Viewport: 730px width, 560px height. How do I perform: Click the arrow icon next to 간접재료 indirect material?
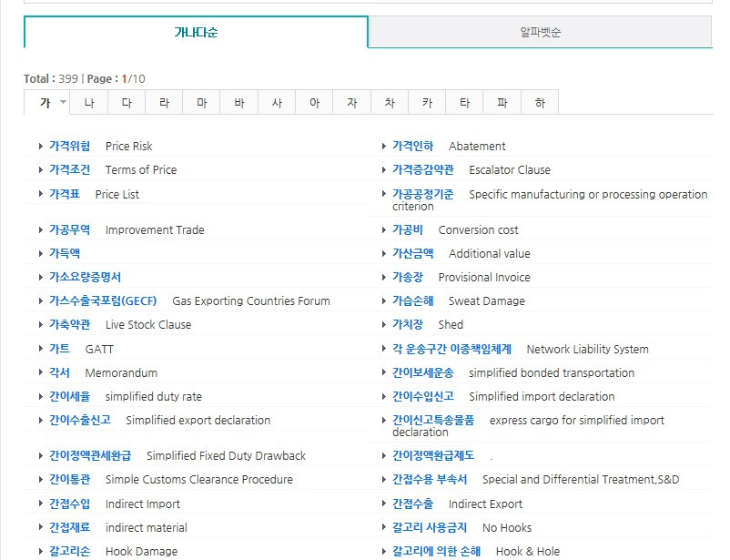click(40, 527)
